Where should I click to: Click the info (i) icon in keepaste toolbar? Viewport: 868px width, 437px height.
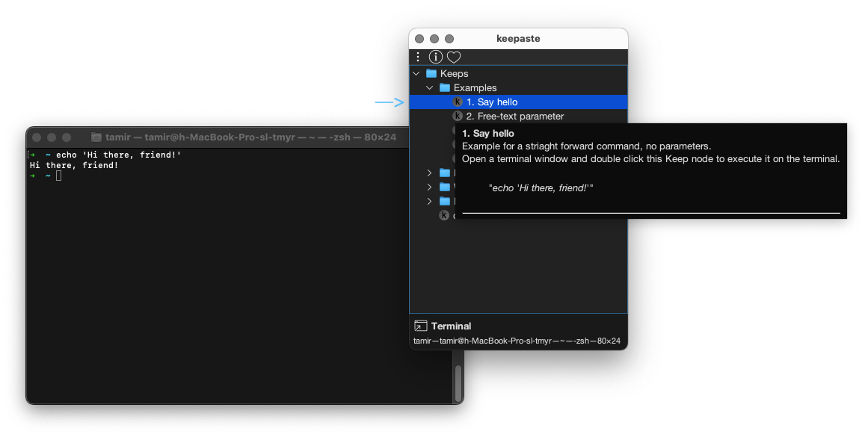pyautogui.click(x=436, y=57)
